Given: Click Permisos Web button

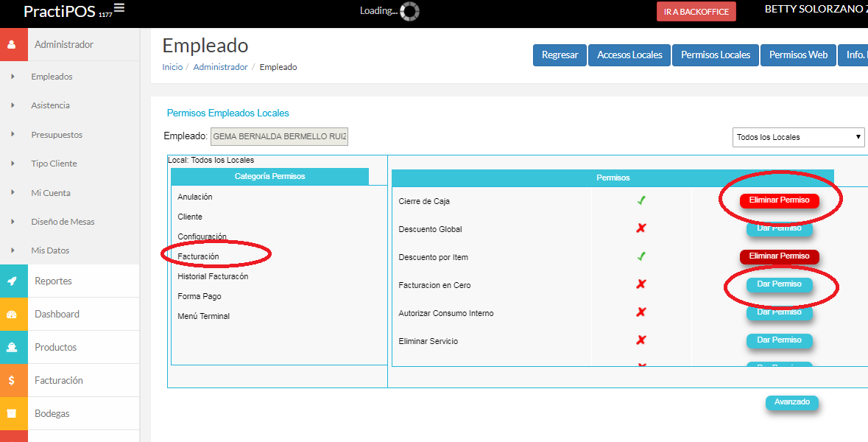Looking at the screenshot, I should point(798,55).
